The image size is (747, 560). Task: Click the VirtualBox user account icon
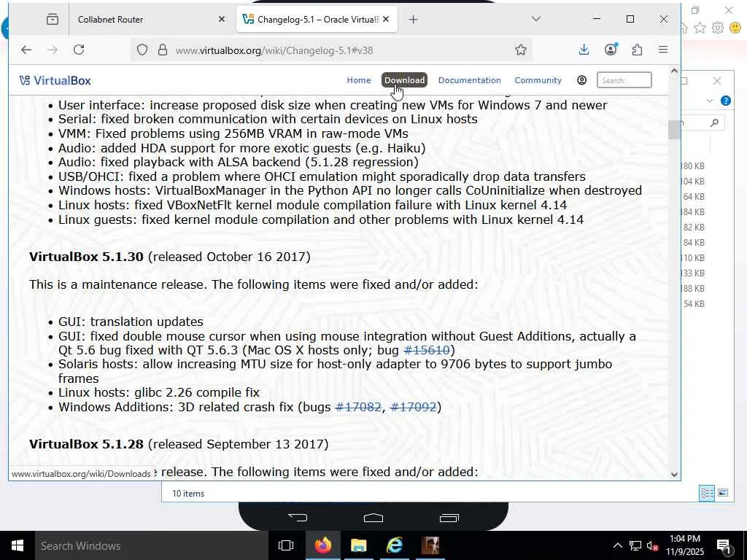(x=581, y=80)
